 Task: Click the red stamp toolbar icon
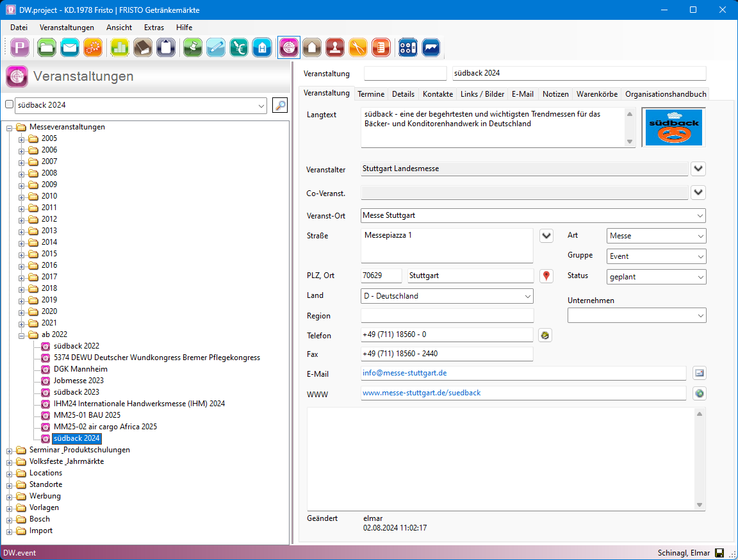334,47
